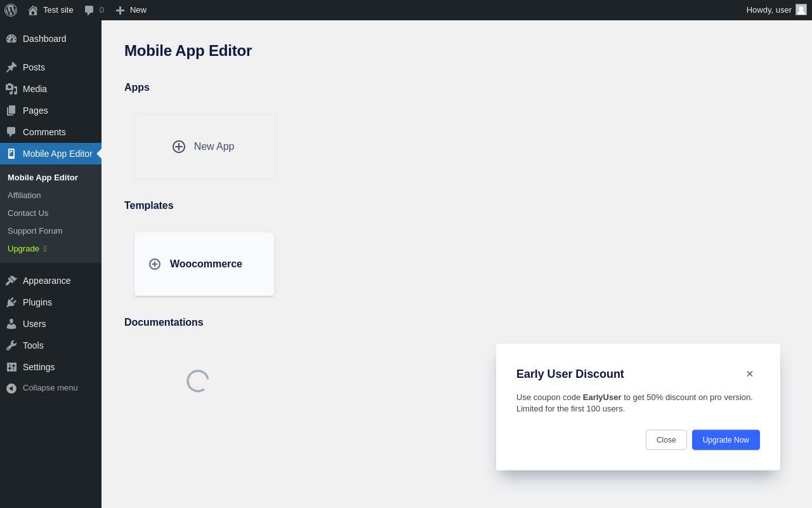This screenshot has height=508, width=812.
Task: Click the comment count 0 in admin bar
Action: pyautogui.click(x=101, y=10)
